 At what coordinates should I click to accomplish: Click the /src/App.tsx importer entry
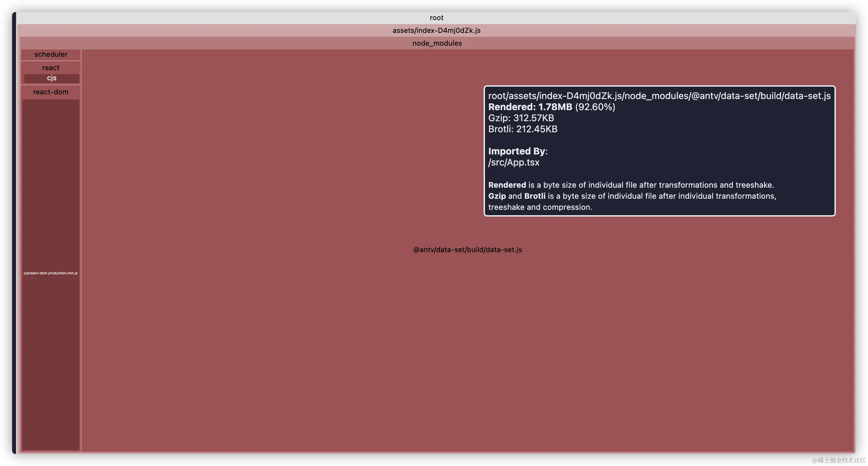(x=513, y=162)
